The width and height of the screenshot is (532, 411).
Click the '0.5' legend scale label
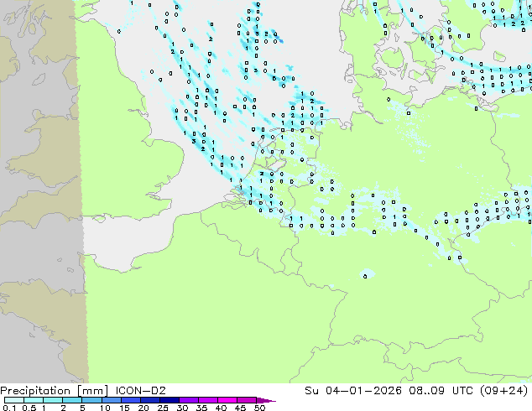[x=29, y=408]
